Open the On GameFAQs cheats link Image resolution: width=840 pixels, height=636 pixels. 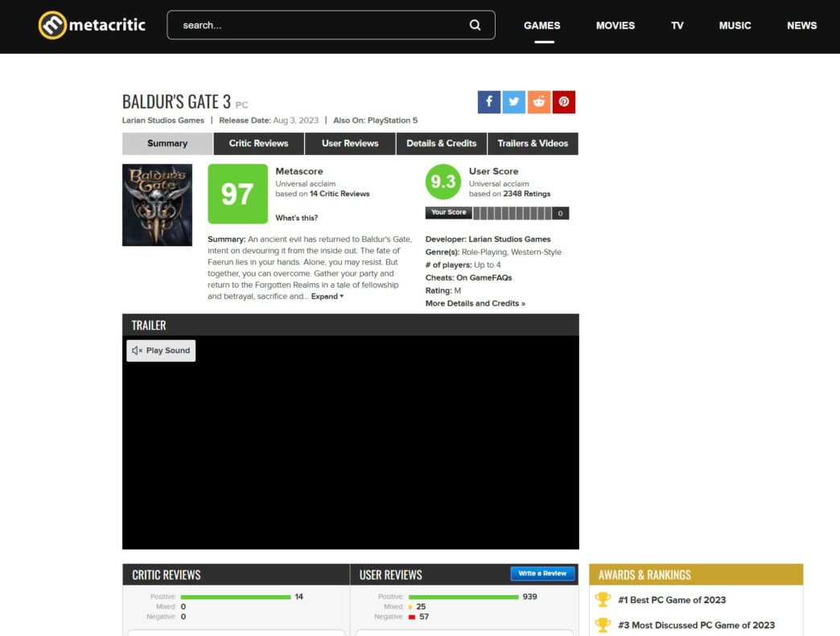[484, 278]
